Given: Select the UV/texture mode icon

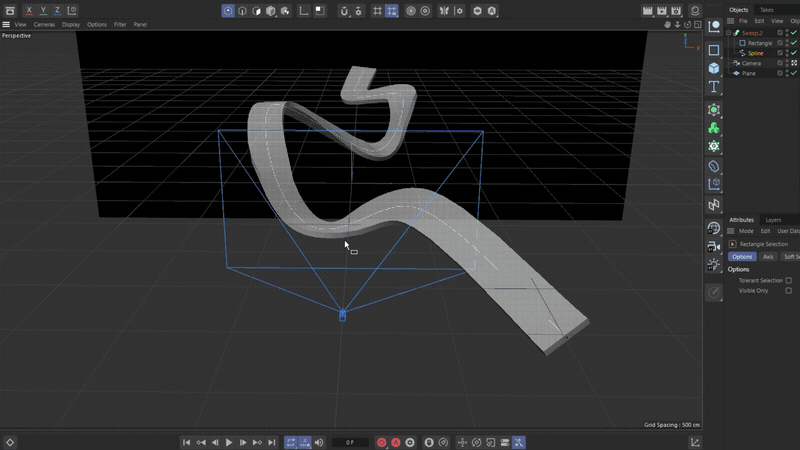Looking at the screenshot, I should [x=285, y=11].
